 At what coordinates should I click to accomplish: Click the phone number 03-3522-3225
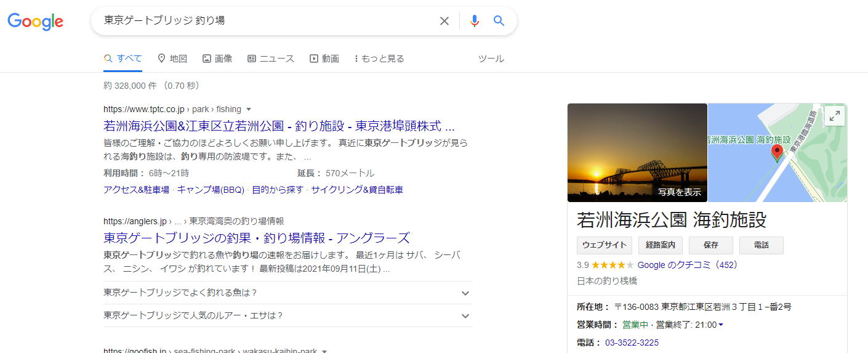[632, 343]
